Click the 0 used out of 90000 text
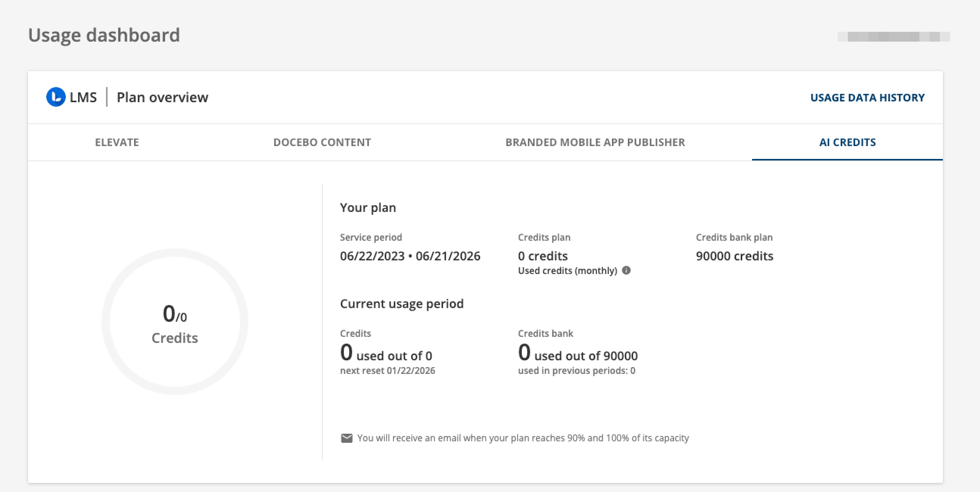Viewport: 980px width, 492px height. (x=577, y=353)
